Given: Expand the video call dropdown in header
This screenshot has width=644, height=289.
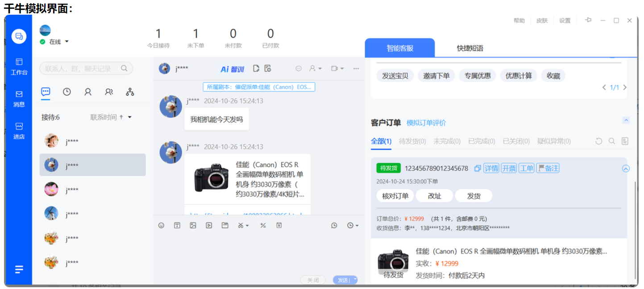Looking at the screenshot, I should click(x=342, y=68).
